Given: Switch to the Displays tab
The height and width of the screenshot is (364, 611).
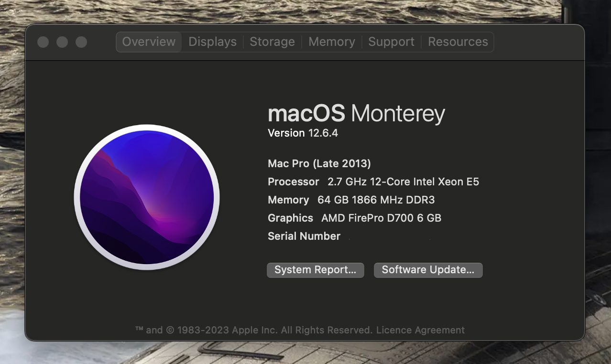Looking at the screenshot, I should click(x=212, y=42).
